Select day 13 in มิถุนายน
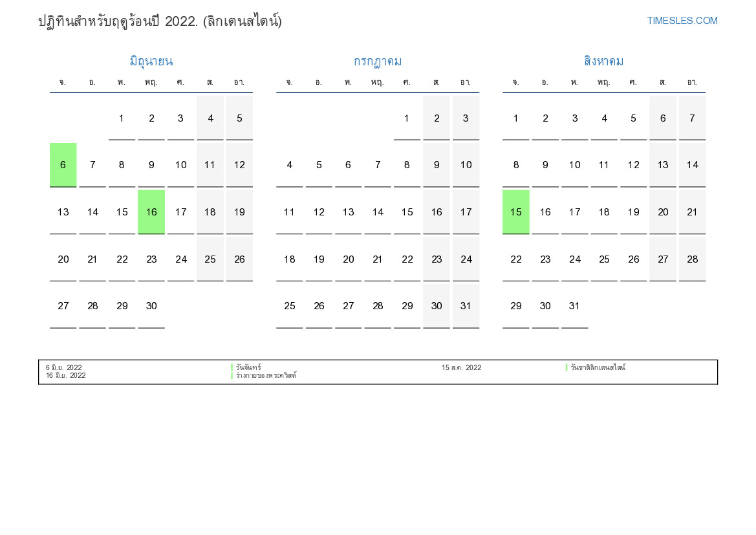Viewport: 756px width, 535px height. [63, 212]
